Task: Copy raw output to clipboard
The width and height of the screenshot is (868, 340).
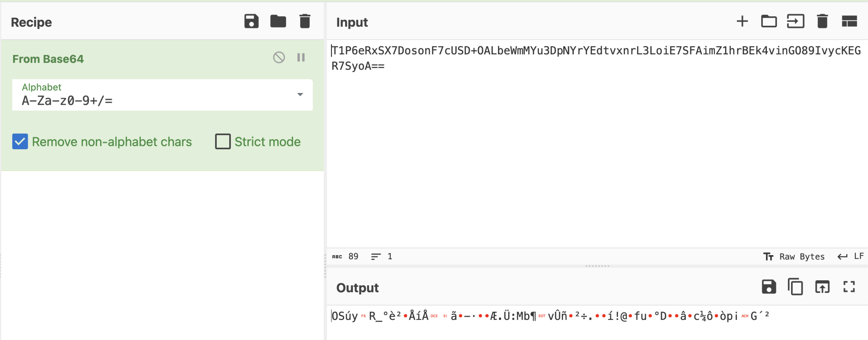Action: click(x=795, y=287)
